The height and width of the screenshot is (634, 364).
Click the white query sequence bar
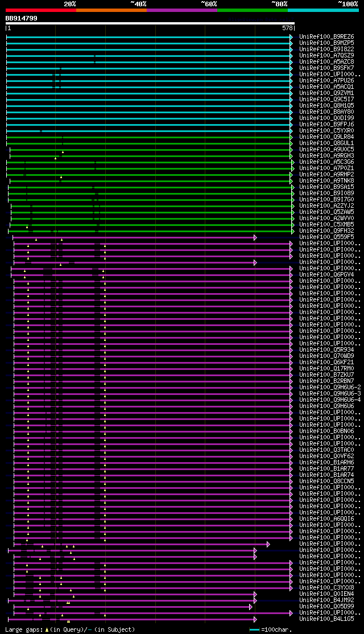[x=150, y=23]
